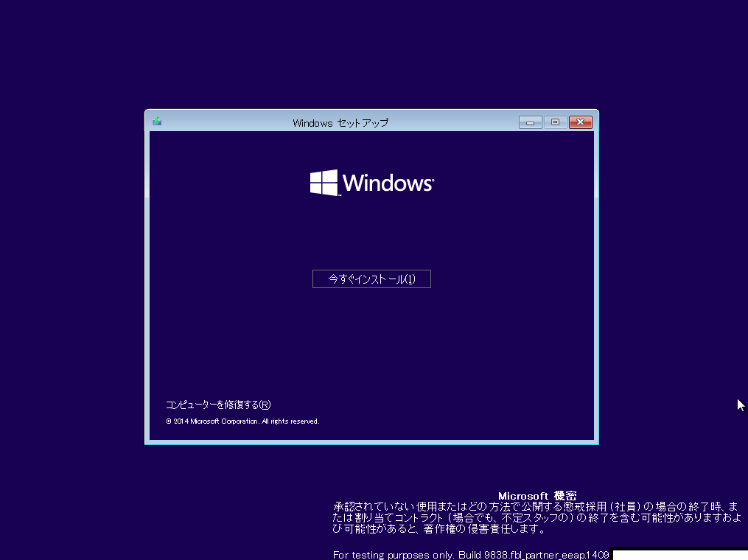Maximize the Windows セットアップ window
Viewport: 748px width, 560px height.
click(x=555, y=122)
